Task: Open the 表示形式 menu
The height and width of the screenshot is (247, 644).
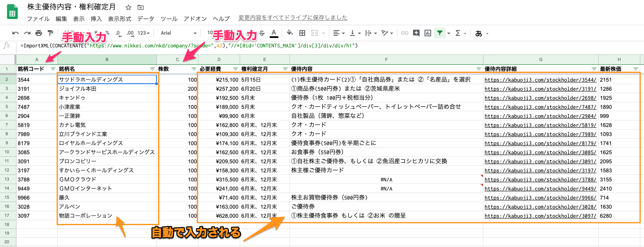Action: 119,19
